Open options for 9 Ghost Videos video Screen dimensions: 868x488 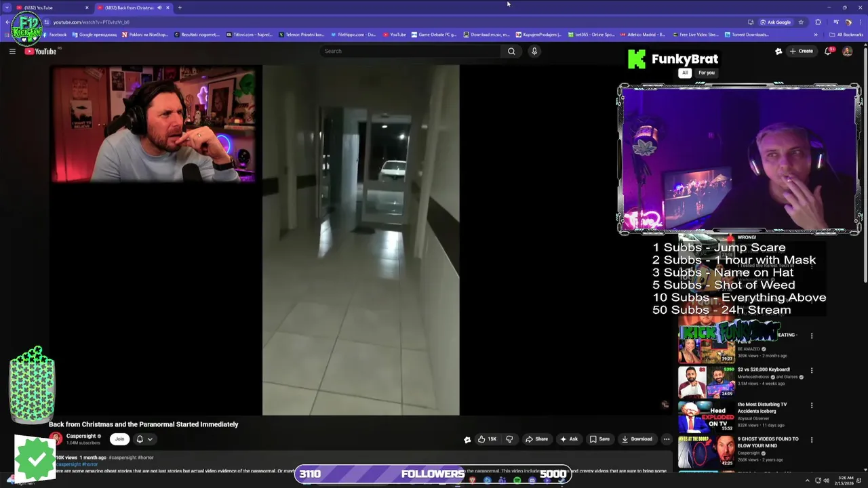[x=811, y=440]
